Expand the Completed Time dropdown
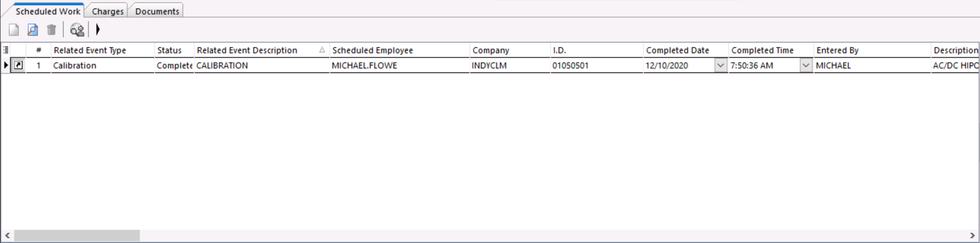This screenshot has width=980, height=243. (x=805, y=65)
